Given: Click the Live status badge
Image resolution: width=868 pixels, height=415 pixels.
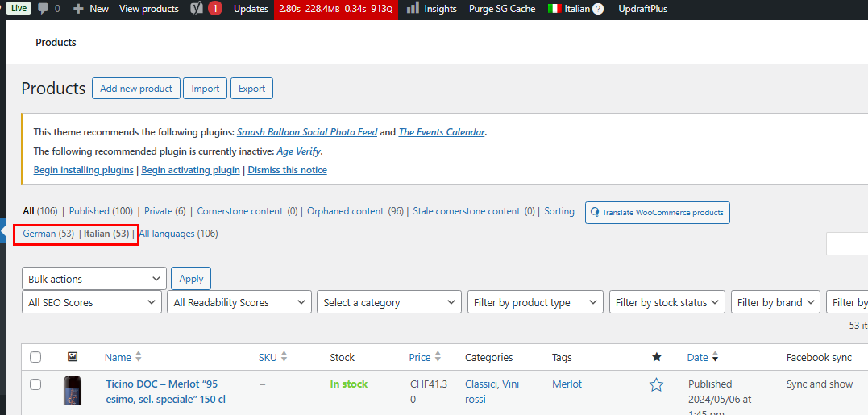Looking at the screenshot, I should pos(18,8).
